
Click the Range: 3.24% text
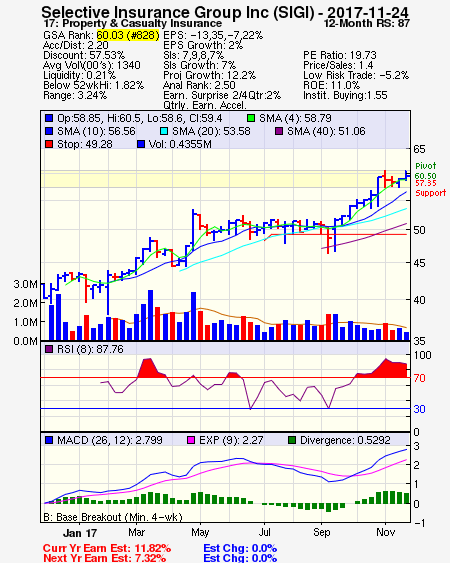coord(75,96)
